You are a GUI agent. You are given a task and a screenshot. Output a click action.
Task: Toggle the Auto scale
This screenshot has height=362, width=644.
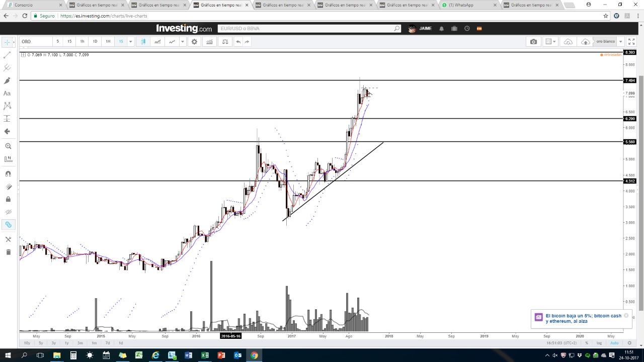614,343
